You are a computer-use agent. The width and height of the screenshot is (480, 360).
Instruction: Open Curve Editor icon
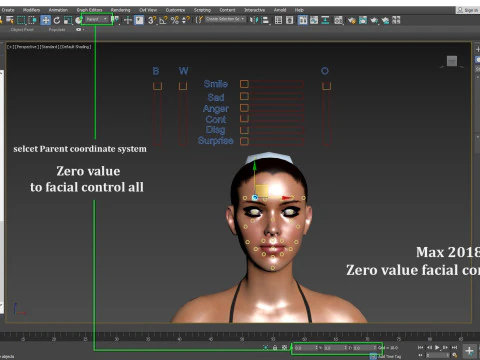click(314, 20)
